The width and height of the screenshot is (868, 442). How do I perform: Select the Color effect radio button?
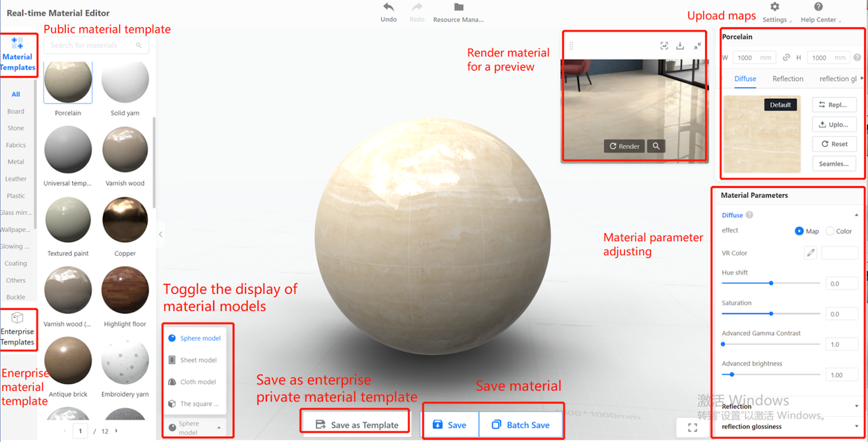pos(829,231)
